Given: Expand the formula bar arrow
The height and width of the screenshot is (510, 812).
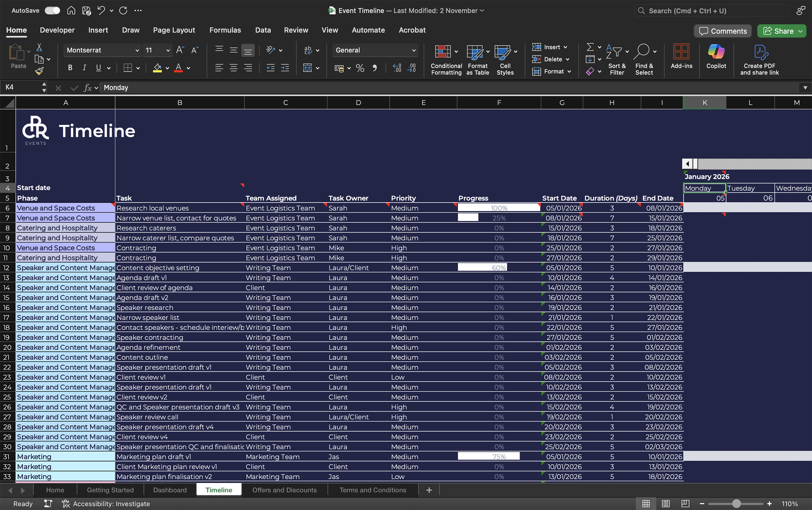Looking at the screenshot, I should coord(805,88).
